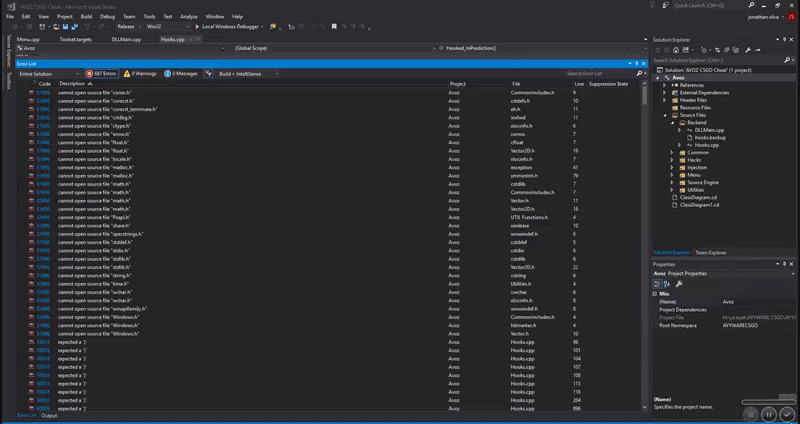Screen dimensions: 800x424
Task: Sort by the Code column header
Action: (45, 84)
